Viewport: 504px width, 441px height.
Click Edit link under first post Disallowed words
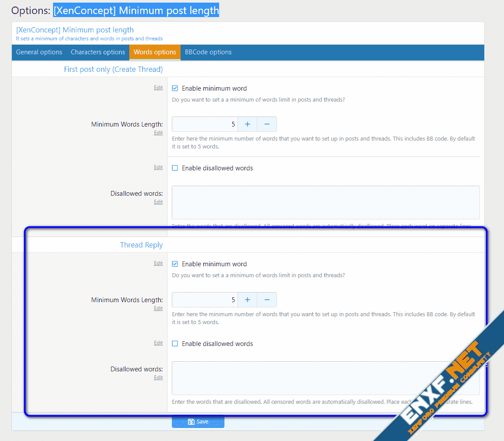pyautogui.click(x=158, y=202)
